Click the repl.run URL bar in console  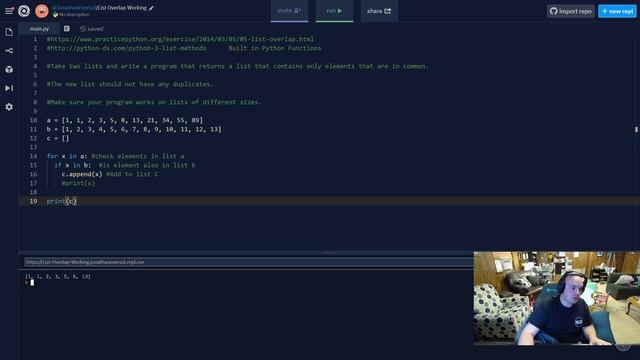(x=249, y=262)
